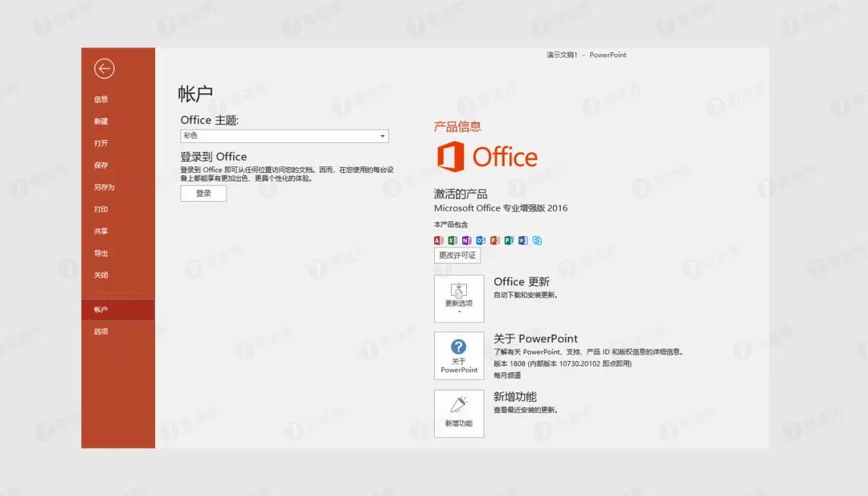Click the PowerPoint product icon
The image size is (868, 496).
click(x=495, y=240)
